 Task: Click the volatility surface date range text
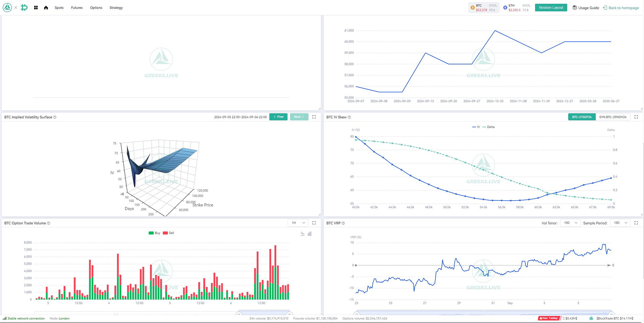point(240,117)
